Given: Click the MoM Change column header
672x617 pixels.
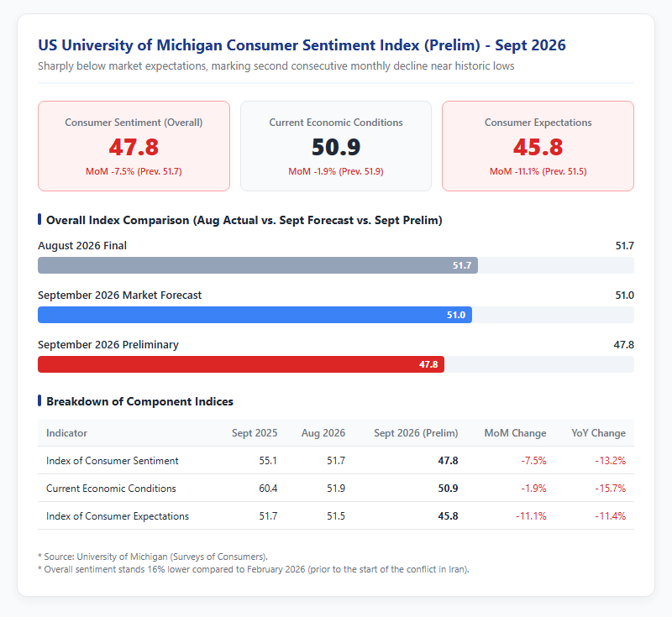Looking at the screenshot, I should (x=515, y=433).
